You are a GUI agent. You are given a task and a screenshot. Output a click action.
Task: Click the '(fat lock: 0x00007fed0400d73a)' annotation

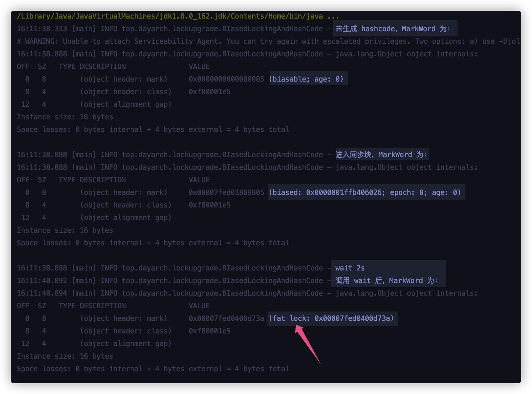click(331, 318)
